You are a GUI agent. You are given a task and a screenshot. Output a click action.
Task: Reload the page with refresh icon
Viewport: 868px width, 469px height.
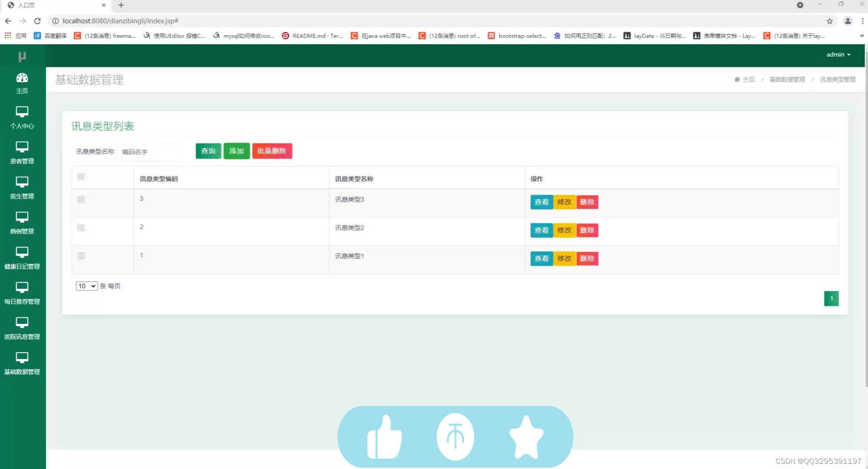pos(37,21)
